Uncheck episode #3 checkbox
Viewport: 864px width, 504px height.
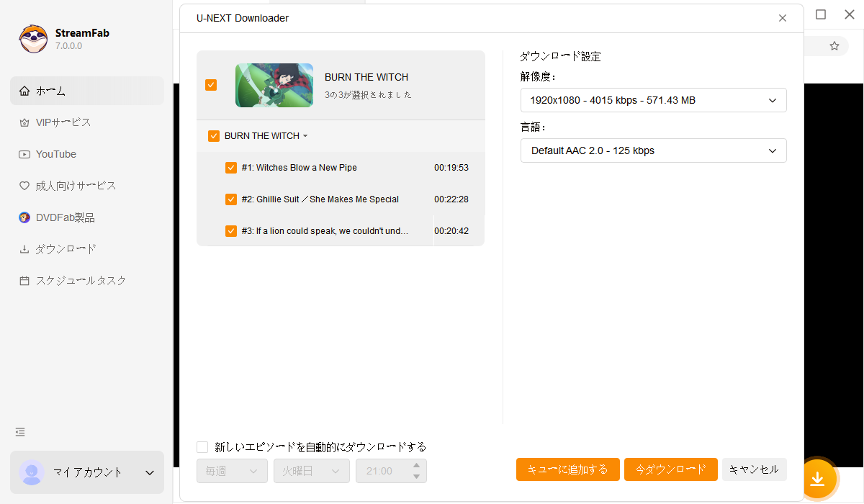click(231, 230)
